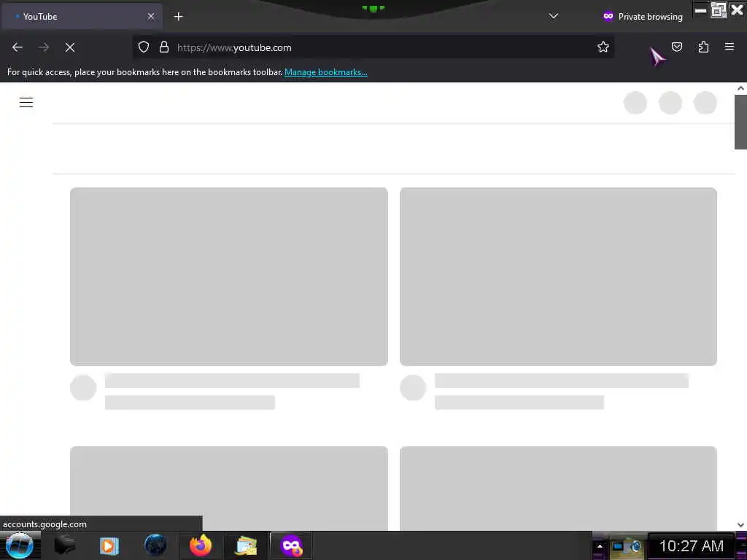Image resolution: width=747 pixels, height=560 pixels.
Task: Bookmark this page with star icon
Action: (x=603, y=47)
